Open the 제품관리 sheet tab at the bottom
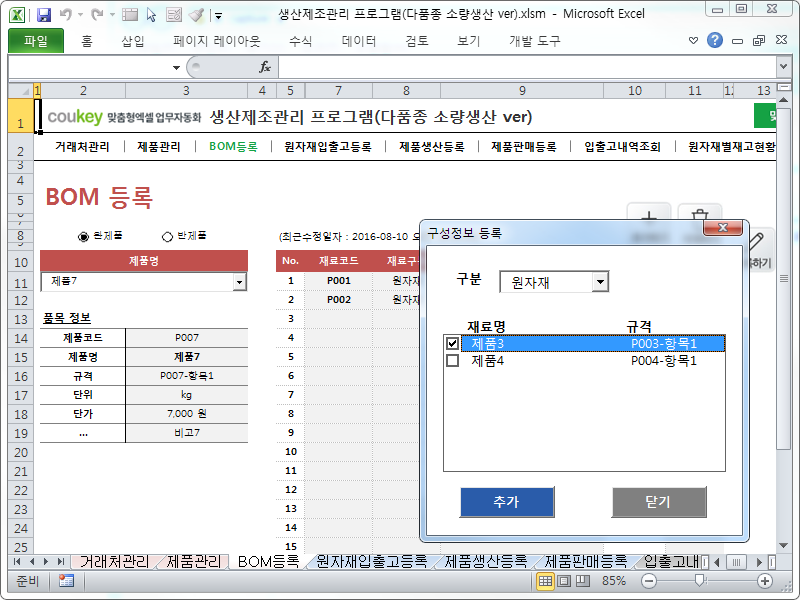Image resolution: width=800 pixels, height=600 pixels. pos(194,562)
